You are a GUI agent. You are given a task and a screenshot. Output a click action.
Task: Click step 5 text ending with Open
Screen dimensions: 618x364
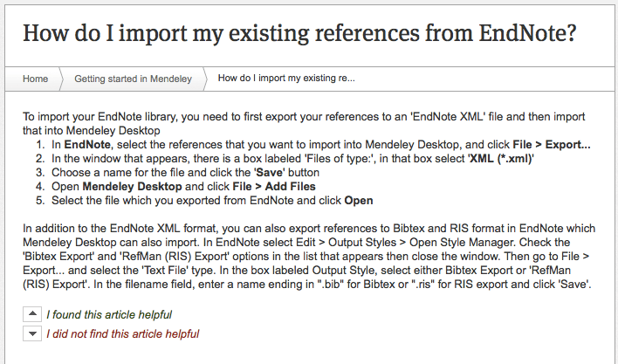(x=212, y=201)
